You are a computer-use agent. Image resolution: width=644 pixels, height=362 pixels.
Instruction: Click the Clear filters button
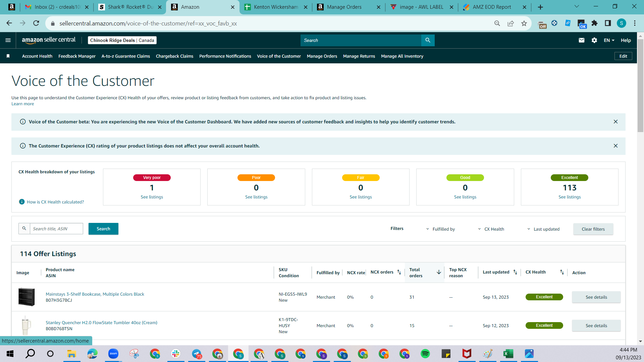pyautogui.click(x=593, y=229)
